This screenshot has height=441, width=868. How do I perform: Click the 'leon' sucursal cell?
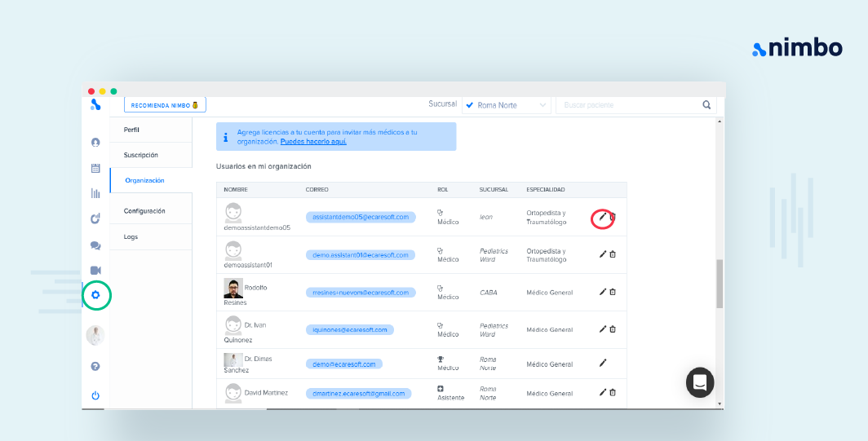click(485, 218)
